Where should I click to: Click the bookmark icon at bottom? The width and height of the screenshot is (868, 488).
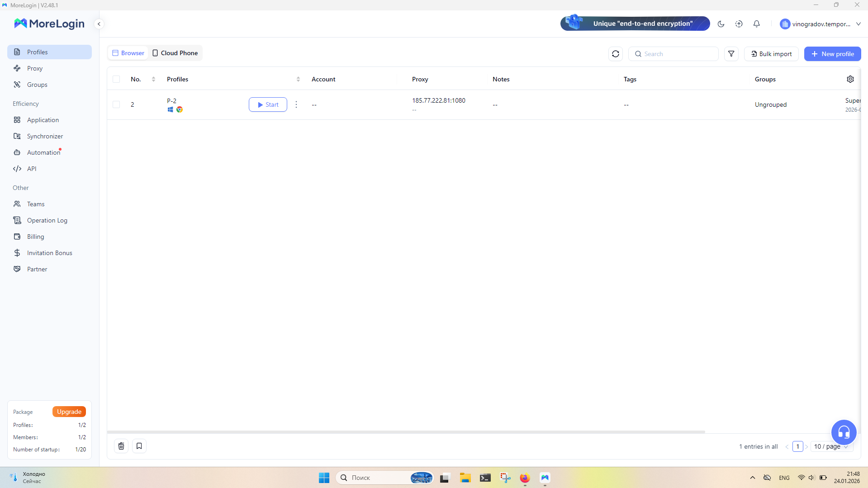pos(139,446)
